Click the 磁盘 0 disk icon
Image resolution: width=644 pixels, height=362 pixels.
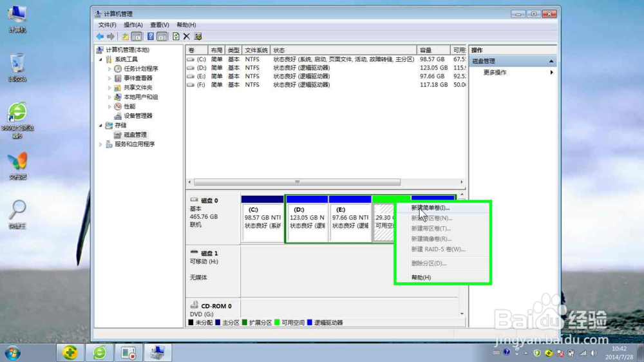194,200
